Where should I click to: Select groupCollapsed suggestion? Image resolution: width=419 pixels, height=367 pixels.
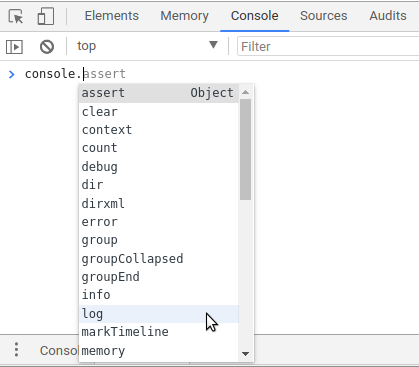[159, 259]
